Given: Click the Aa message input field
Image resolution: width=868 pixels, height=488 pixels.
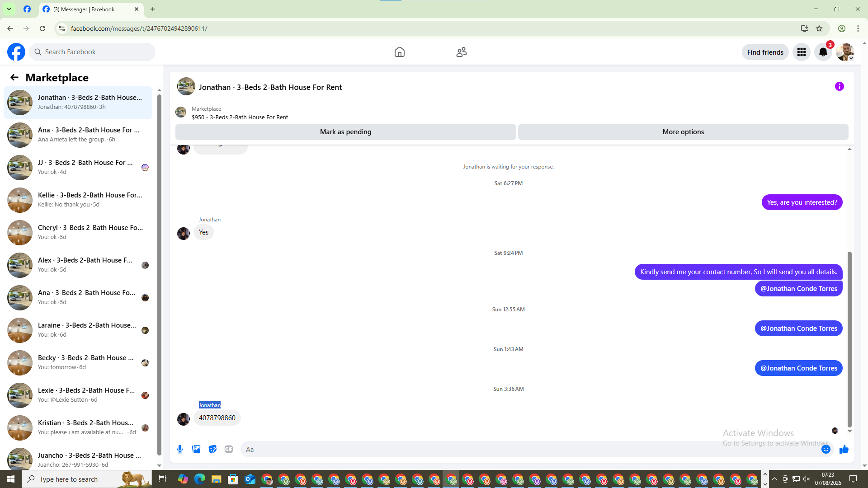Looking at the screenshot, I should pos(529,449).
